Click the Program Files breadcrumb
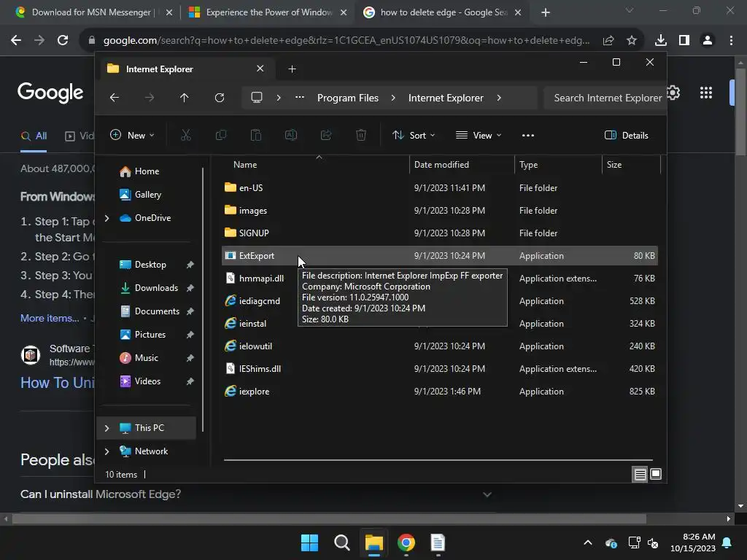Screen dimensions: 747x560 tap(348, 98)
